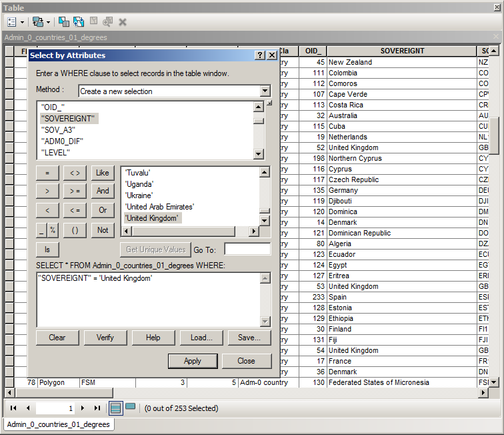Viewport: 504px width, 435px height.
Task: Click the Help button
Action: pos(153,338)
